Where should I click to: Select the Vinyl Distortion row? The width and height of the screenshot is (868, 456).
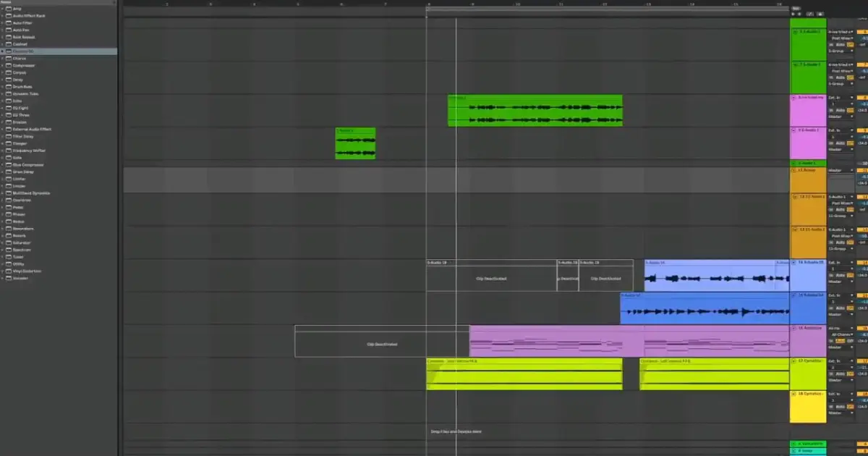point(59,271)
